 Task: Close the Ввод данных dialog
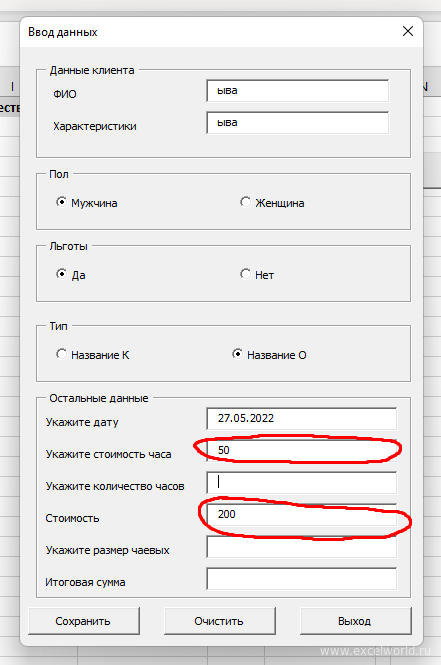[x=408, y=31]
